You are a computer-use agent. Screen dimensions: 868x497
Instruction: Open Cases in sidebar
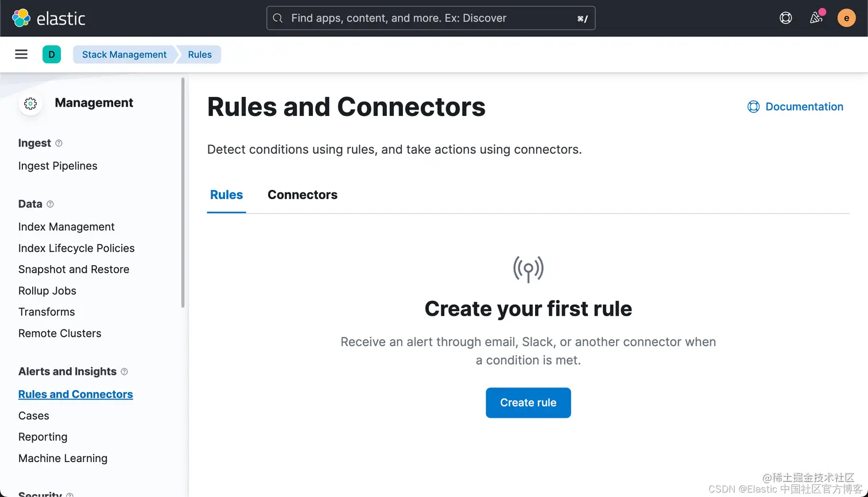[x=34, y=416]
